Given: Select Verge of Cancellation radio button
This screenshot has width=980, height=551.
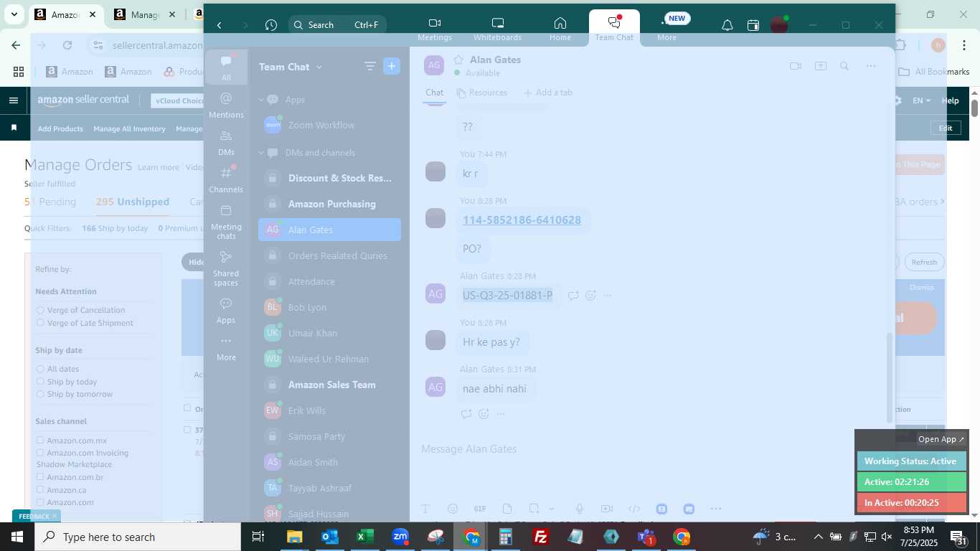Looking at the screenshot, I should (x=40, y=310).
